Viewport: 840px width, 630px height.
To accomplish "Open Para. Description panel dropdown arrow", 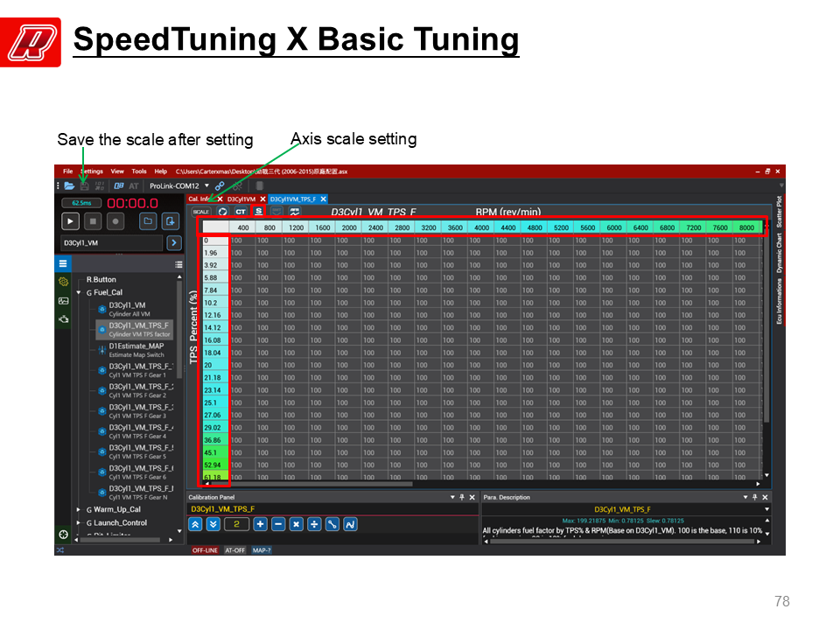I will point(745,497).
